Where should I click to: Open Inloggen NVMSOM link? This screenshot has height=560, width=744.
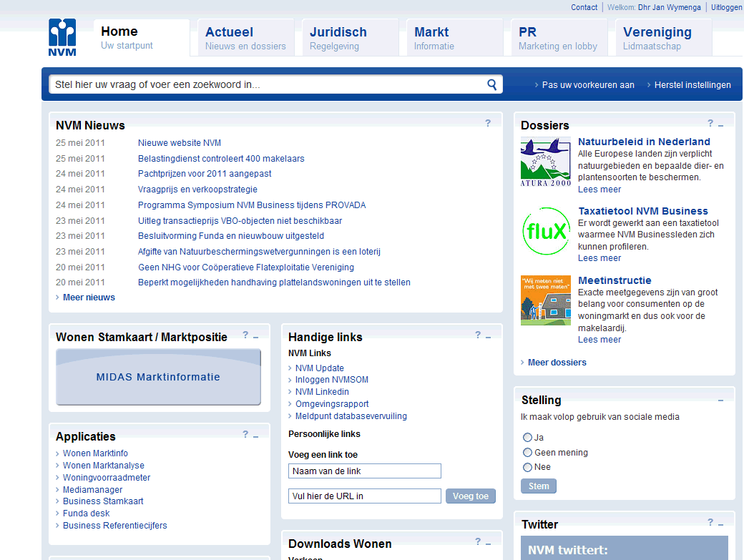click(x=332, y=379)
